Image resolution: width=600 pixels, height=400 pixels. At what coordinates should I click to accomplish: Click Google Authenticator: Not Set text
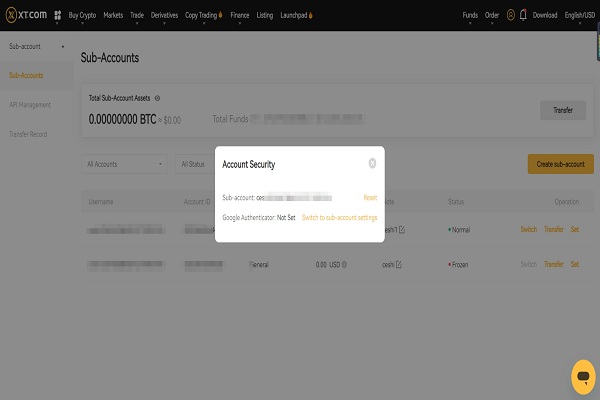tap(259, 217)
